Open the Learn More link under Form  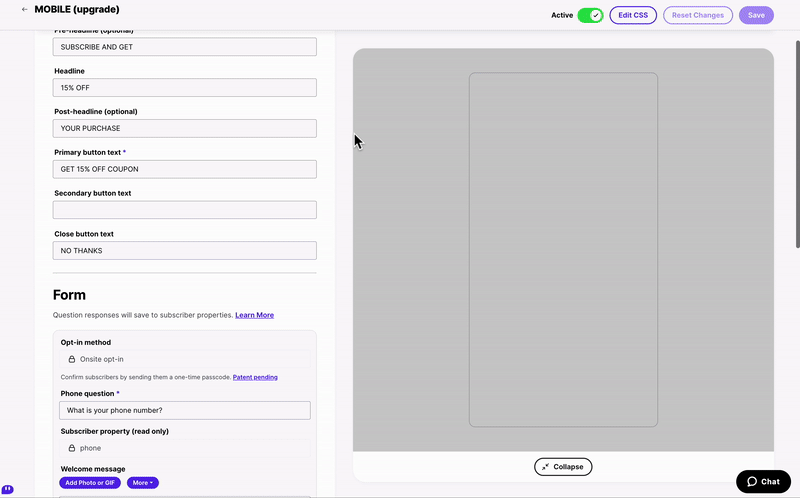click(x=255, y=315)
